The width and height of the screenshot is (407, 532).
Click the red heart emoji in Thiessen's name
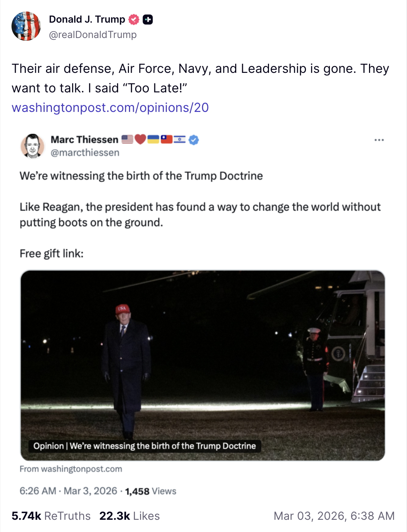coord(140,139)
